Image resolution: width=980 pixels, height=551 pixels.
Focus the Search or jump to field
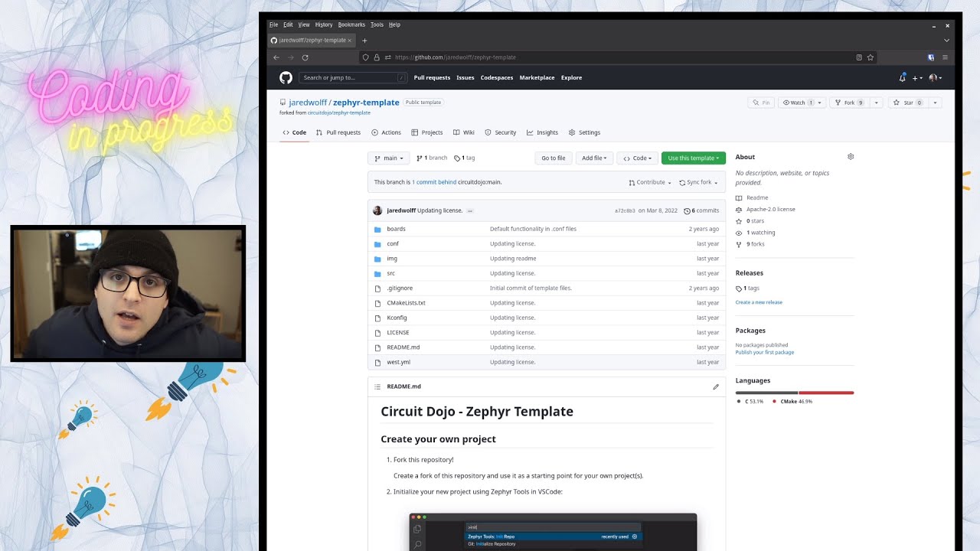click(353, 77)
